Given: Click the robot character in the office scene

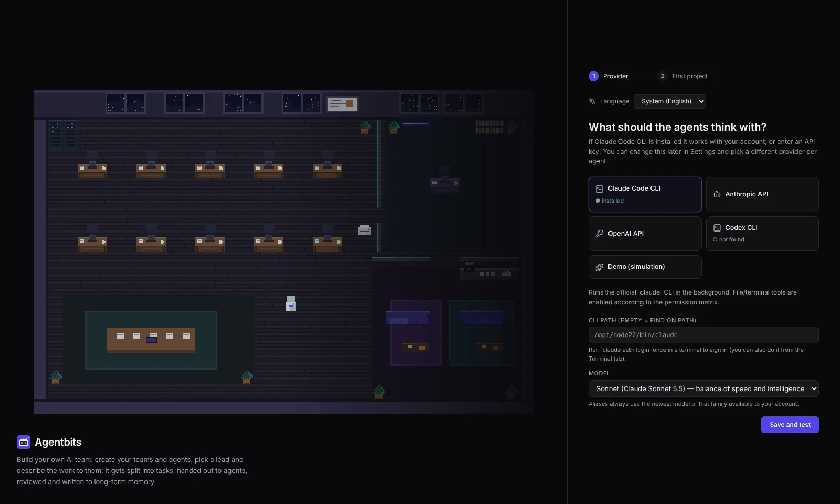Looking at the screenshot, I should [x=291, y=303].
